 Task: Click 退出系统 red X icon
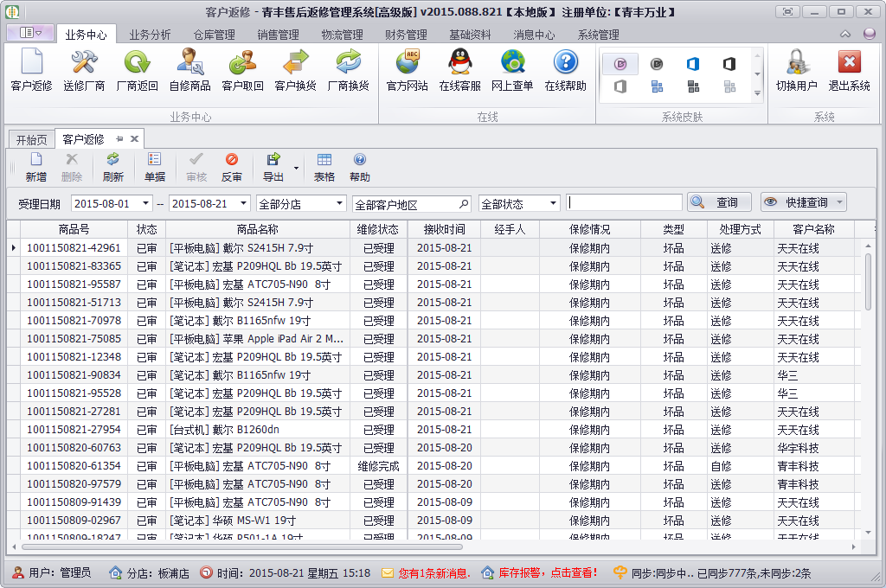[850, 71]
